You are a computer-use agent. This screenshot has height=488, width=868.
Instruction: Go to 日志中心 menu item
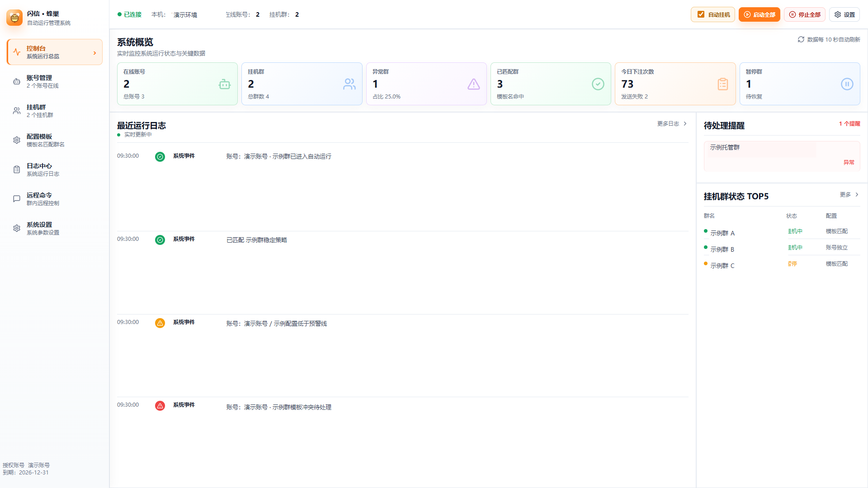click(x=55, y=169)
